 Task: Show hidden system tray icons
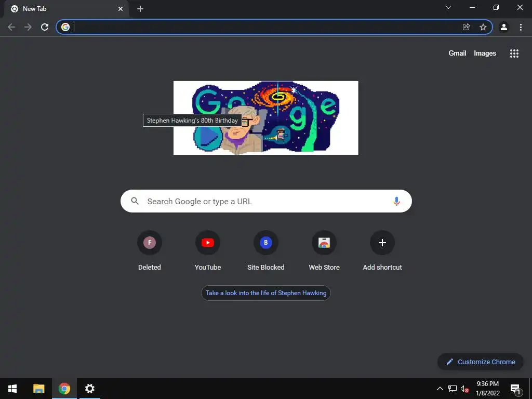pyautogui.click(x=440, y=389)
